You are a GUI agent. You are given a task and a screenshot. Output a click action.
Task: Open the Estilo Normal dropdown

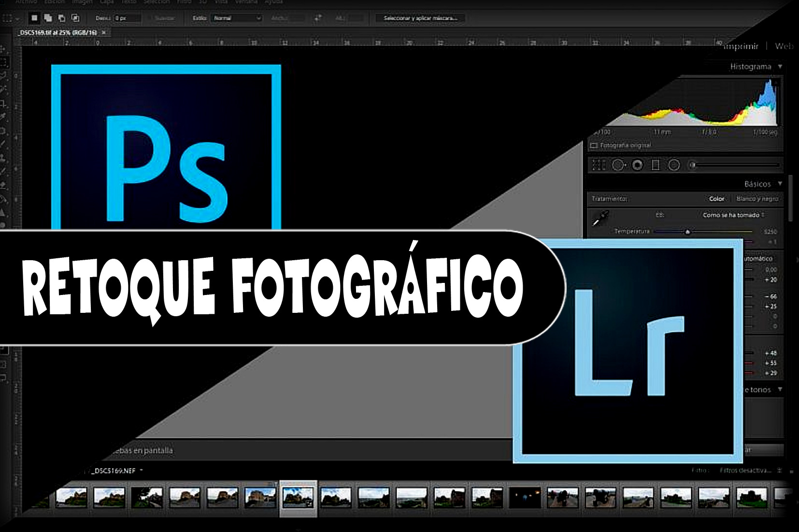237,18
